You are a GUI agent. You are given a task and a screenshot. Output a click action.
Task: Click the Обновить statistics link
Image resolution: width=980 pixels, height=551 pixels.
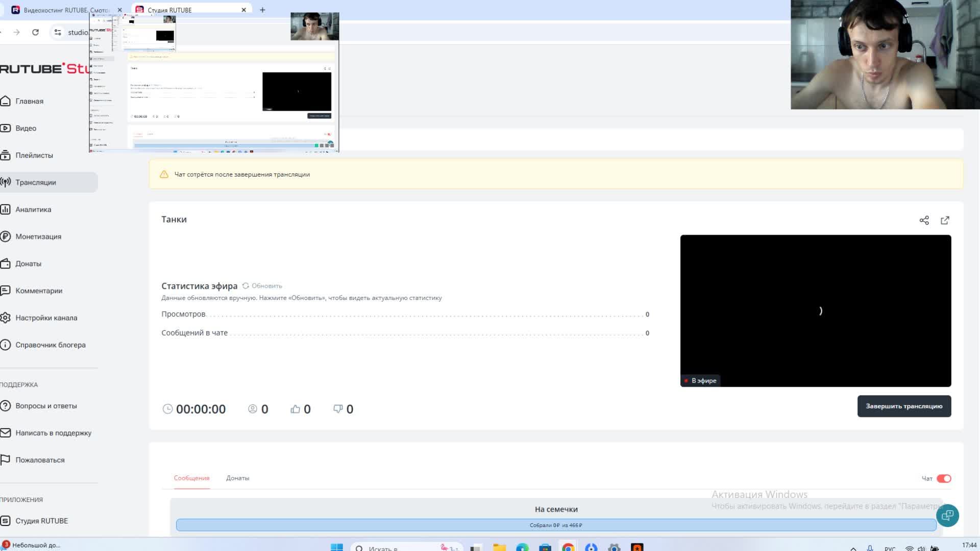point(266,286)
